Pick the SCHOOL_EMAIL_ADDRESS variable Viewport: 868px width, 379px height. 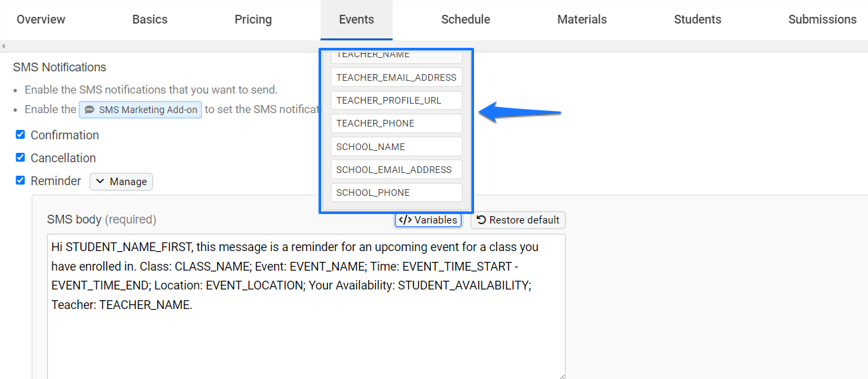click(397, 170)
